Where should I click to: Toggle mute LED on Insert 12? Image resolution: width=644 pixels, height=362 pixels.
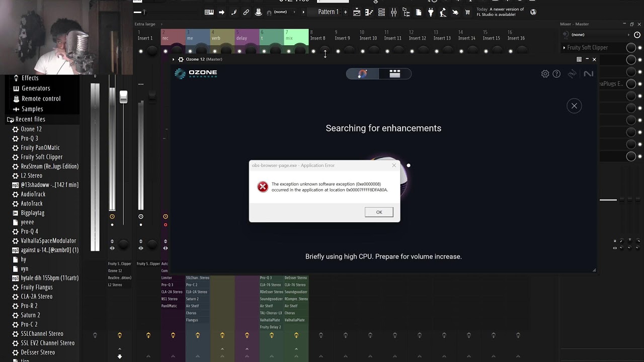click(412, 51)
